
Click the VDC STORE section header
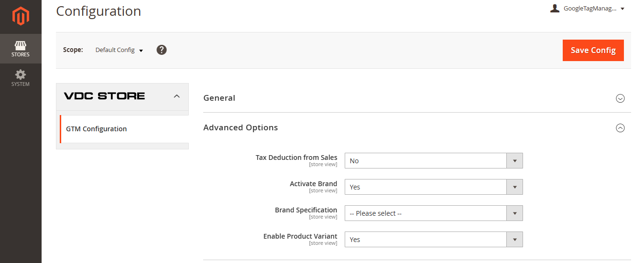(x=104, y=96)
